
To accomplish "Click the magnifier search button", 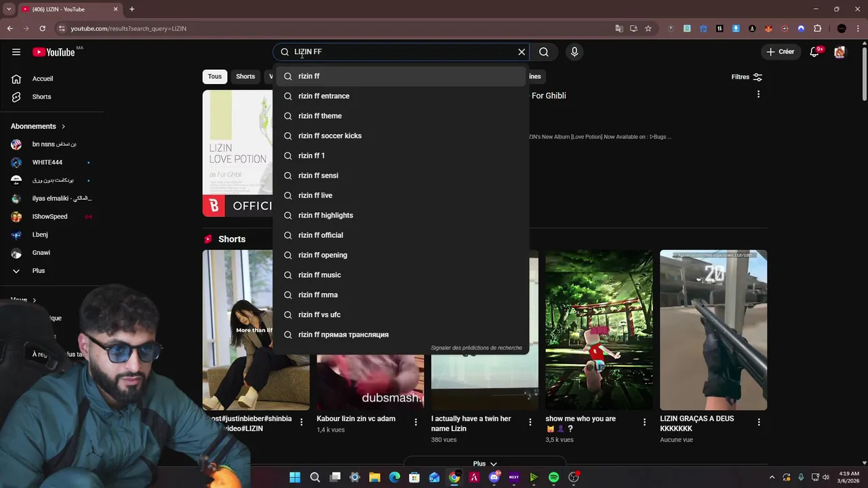I will point(544,52).
